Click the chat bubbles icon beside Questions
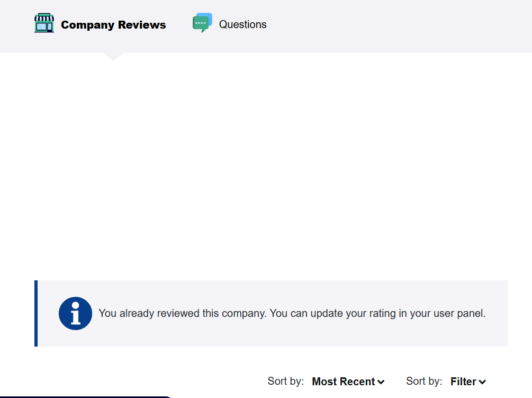532x398 pixels. click(x=203, y=23)
